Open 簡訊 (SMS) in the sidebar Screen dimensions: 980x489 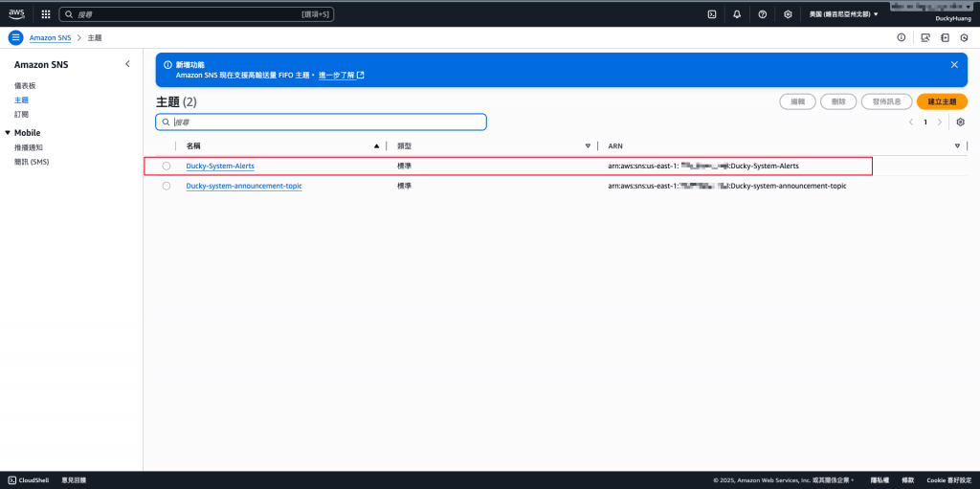pos(32,162)
